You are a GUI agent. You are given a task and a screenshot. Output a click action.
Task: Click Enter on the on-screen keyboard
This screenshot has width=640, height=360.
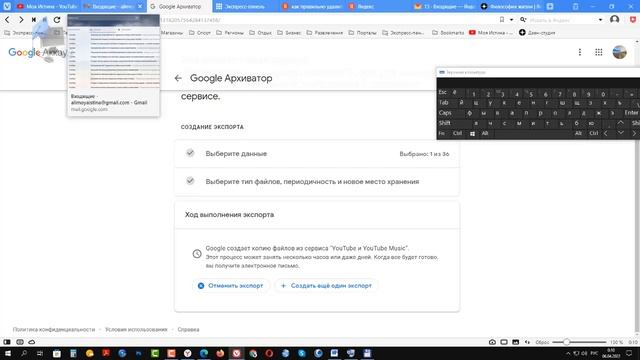[631, 113]
